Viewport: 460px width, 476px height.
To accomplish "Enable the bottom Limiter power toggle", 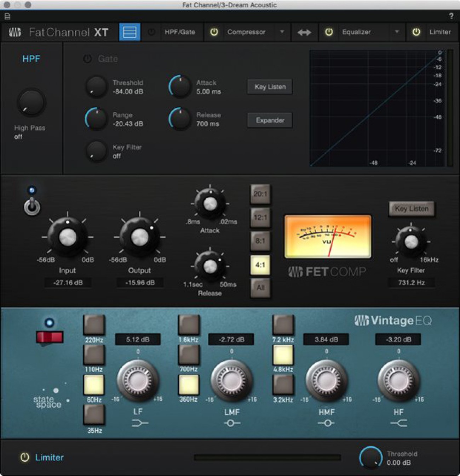I will point(25,457).
